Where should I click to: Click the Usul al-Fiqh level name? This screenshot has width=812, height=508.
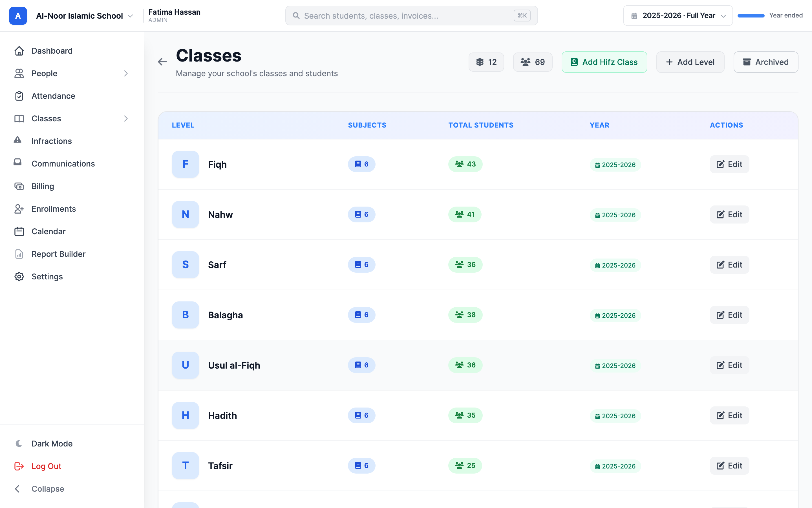234,365
